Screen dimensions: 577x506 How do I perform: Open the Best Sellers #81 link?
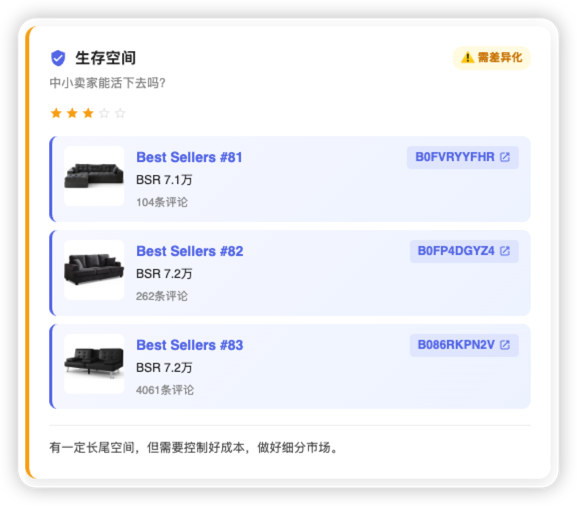189,157
